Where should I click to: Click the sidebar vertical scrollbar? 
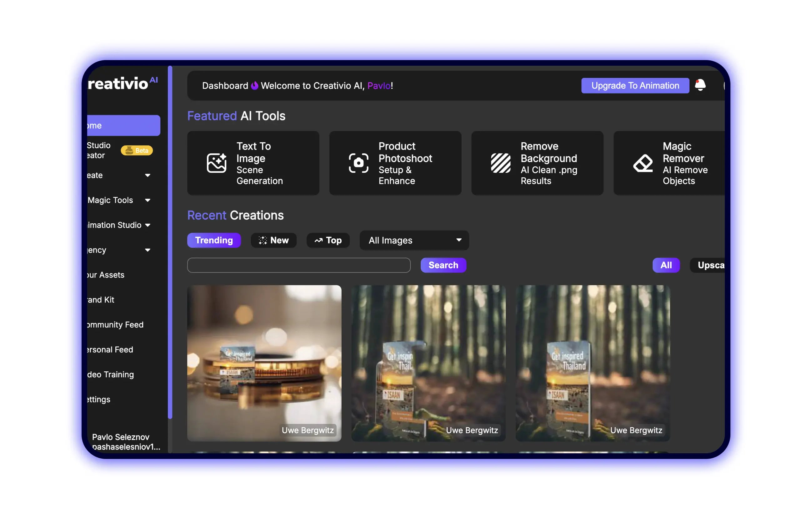pyautogui.click(x=170, y=242)
